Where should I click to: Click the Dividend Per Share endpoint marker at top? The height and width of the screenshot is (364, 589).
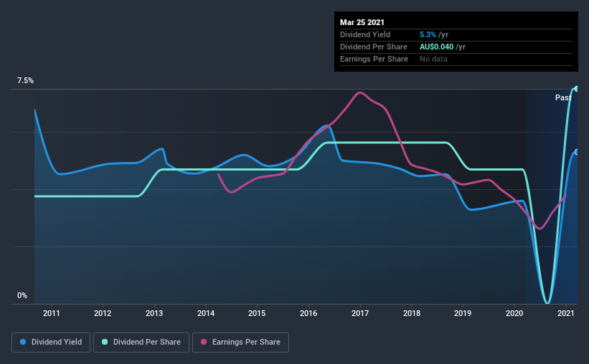pos(576,89)
